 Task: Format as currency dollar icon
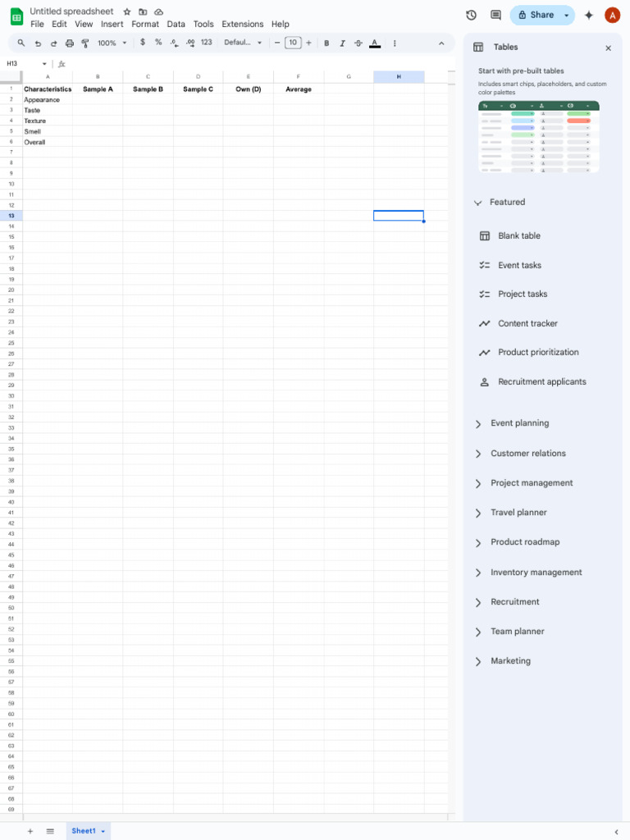point(143,43)
